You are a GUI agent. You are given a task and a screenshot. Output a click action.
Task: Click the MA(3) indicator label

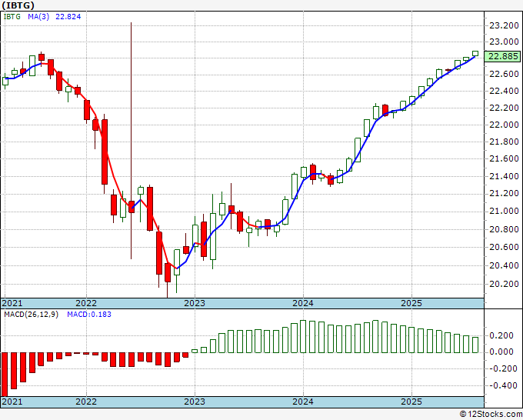coord(38,17)
